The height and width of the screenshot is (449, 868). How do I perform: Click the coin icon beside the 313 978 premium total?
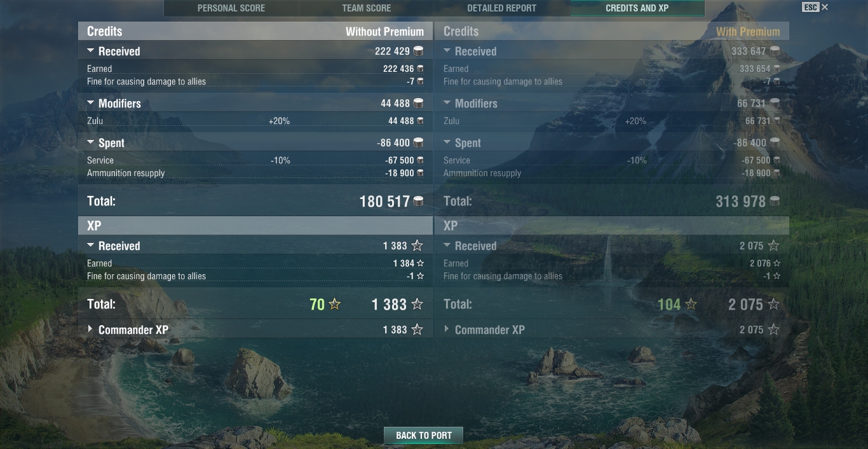coord(775,202)
